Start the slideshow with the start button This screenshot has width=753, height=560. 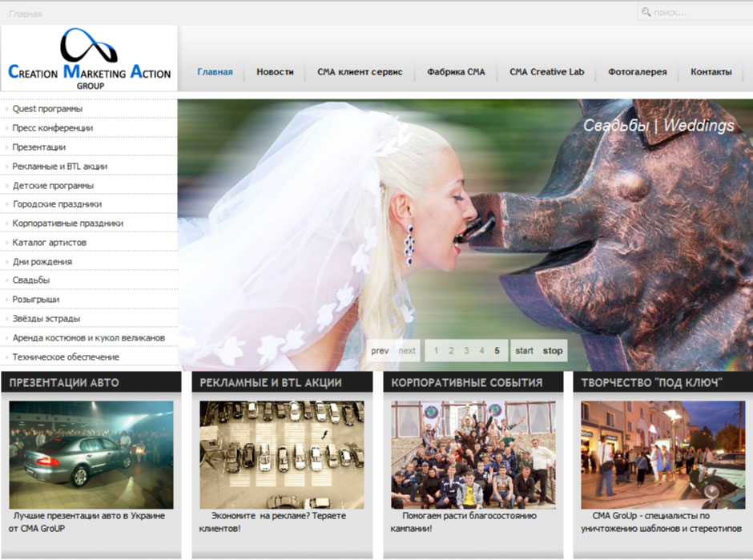[524, 351]
